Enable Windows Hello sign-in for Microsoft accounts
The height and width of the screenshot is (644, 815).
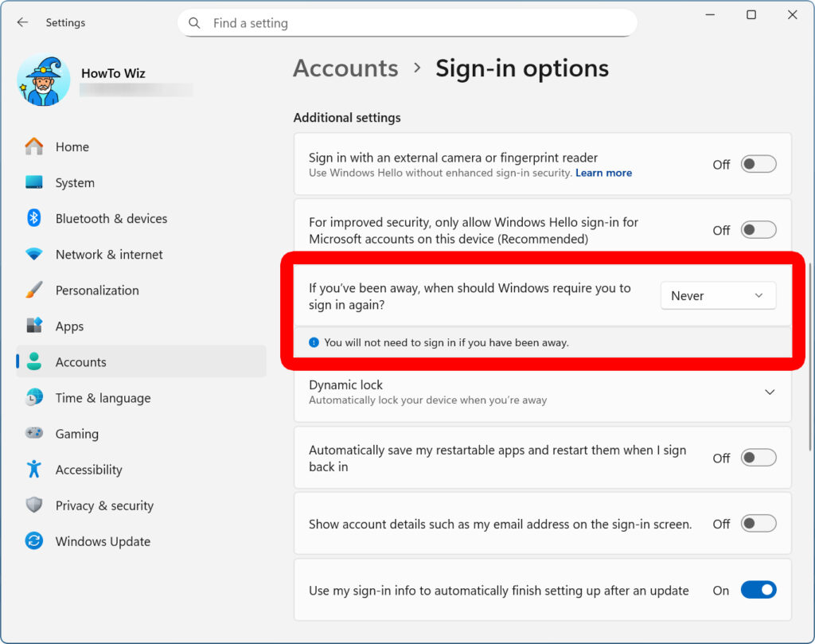(x=757, y=229)
